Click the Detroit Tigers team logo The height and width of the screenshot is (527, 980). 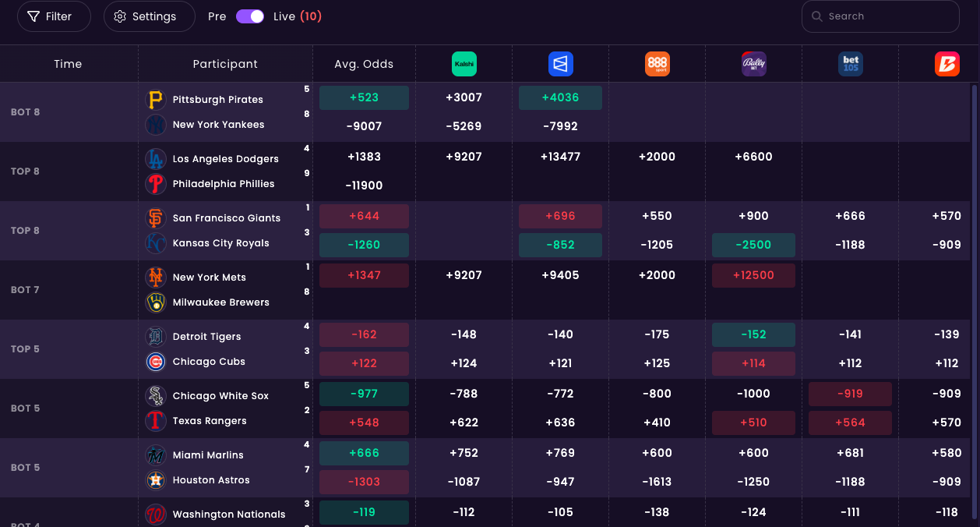click(156, 337)
